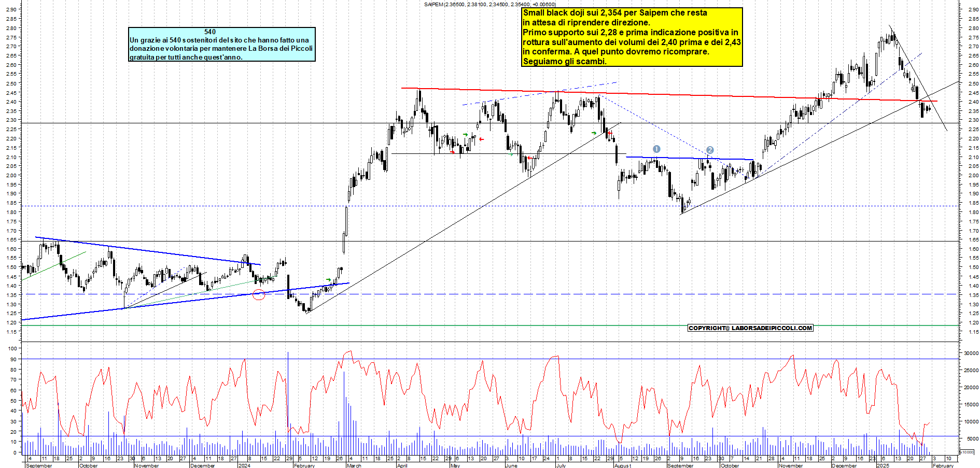Click the '2024' year label on the time axis
980x468 pixels.
click(x=244, y=465)
